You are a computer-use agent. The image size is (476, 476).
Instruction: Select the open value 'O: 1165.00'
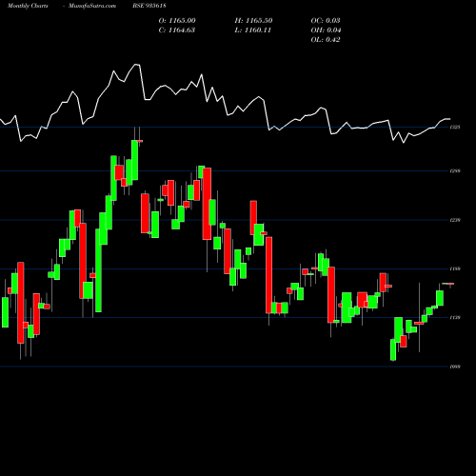tap(177, 21)
